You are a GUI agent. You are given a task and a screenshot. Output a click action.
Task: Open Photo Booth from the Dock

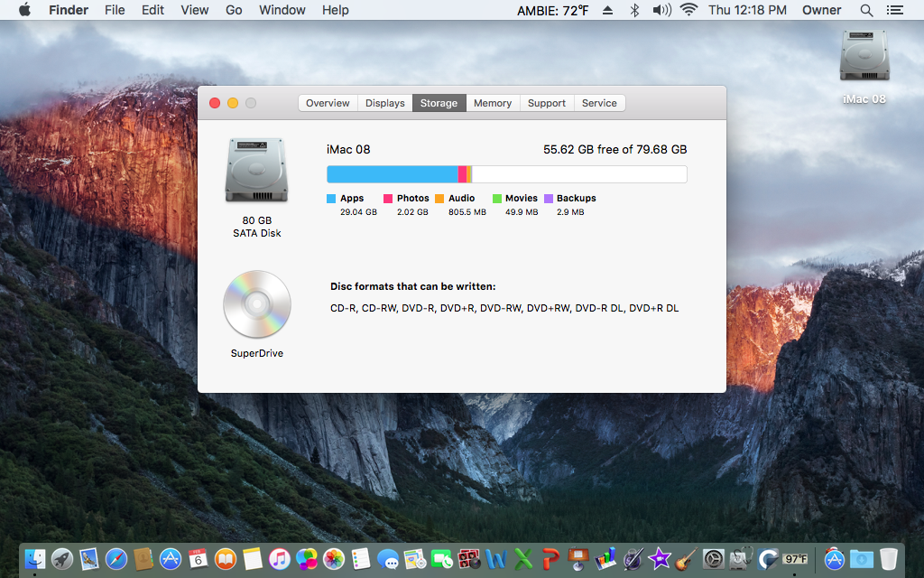(469, 558)
